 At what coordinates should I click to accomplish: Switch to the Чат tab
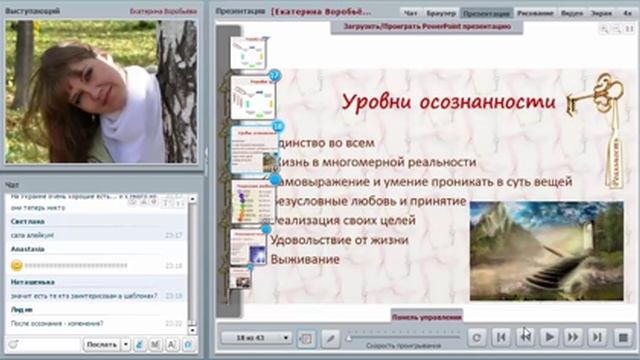411,13
